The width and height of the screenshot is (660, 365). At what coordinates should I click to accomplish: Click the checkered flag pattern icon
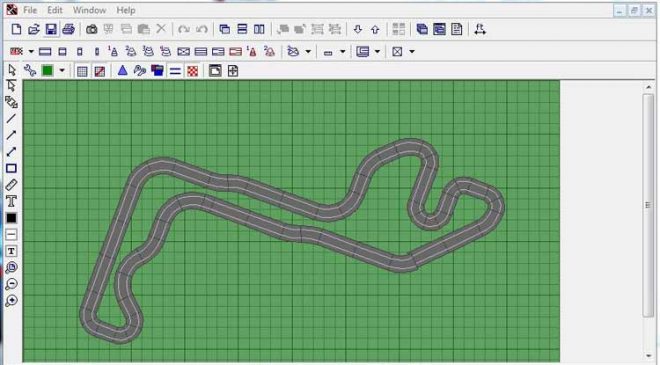pos(192,71)
